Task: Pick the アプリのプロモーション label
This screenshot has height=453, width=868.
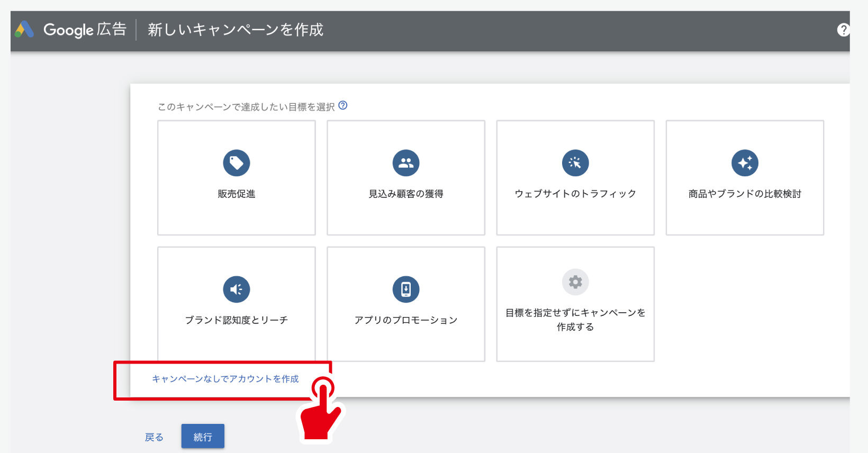Action: point(406,320)
